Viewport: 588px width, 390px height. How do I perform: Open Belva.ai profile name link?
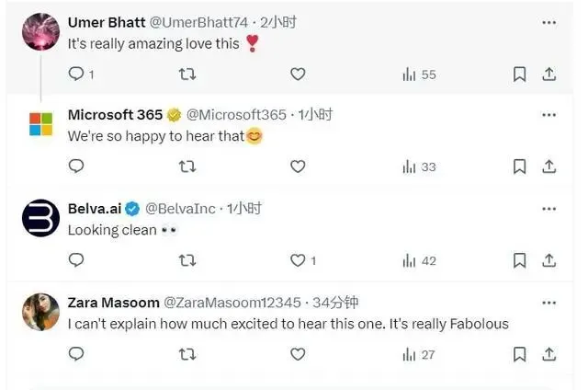point(95,208)
